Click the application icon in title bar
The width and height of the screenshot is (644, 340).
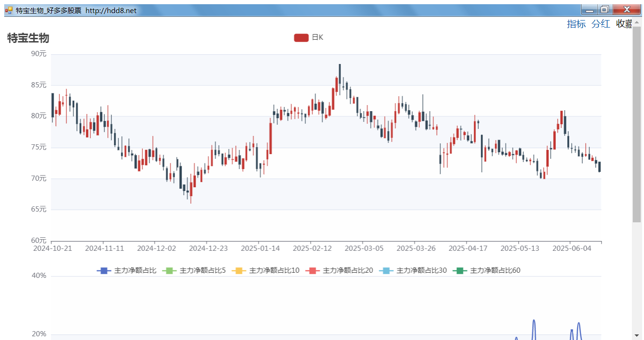[8, 10]
